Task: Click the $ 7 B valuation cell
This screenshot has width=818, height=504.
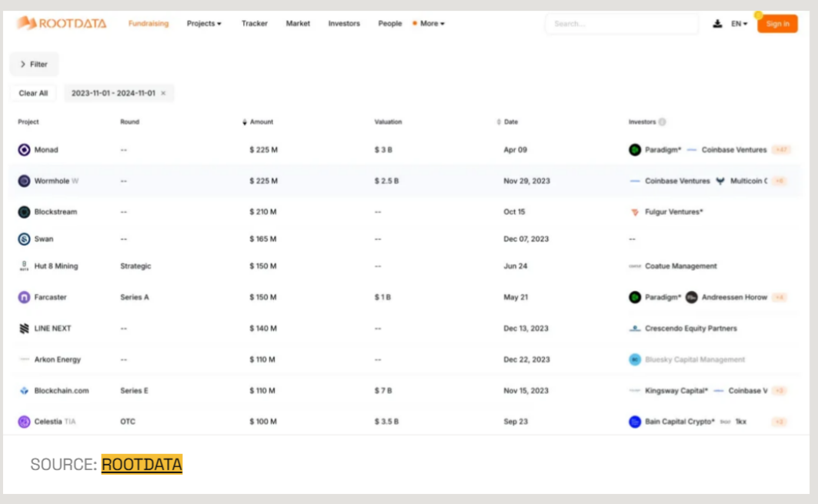Action: click(x=383, y=390)
